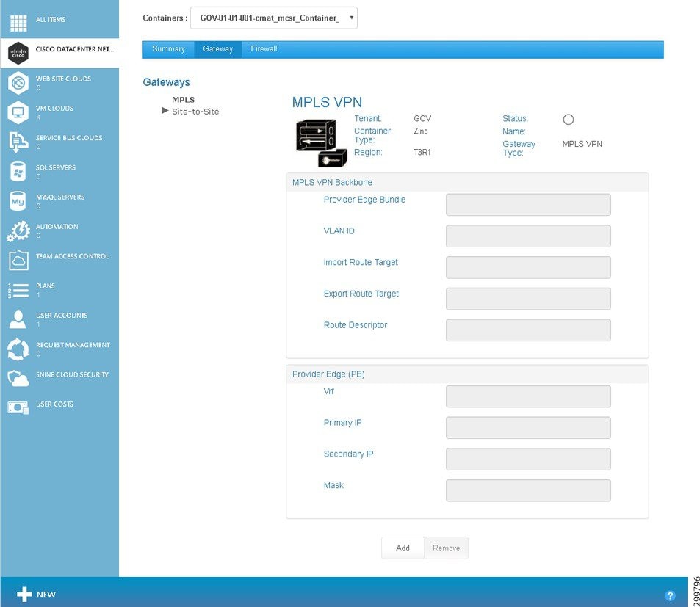
Task: Select the MPLS gateway tree item
Action: click(183, 99)
